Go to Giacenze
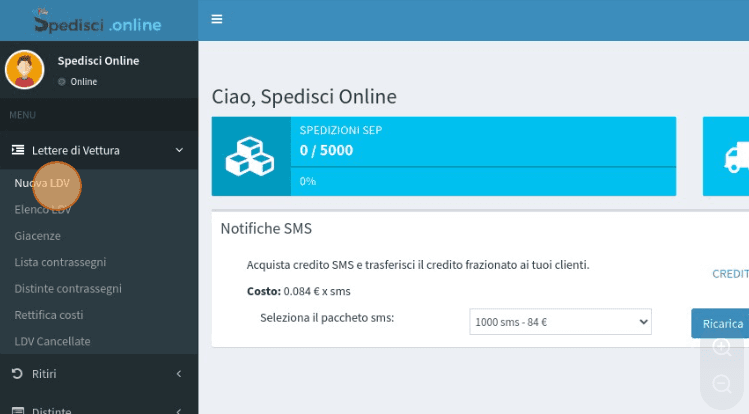This screenshot has height=414, width=749. pos(37,236)
